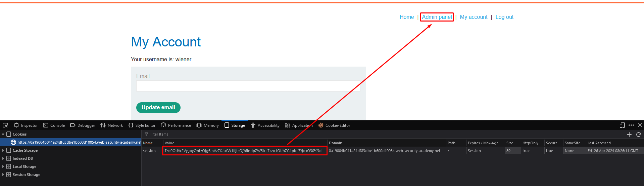644x186 pixels.
Task: Click the Log out link
Action: (x=504, y=17)
